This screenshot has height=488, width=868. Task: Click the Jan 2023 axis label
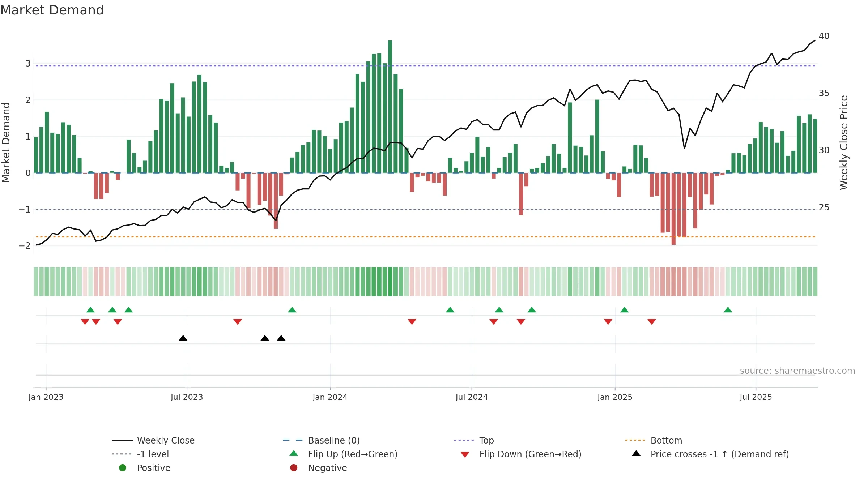pyautogui.click(x=46, y=397)
